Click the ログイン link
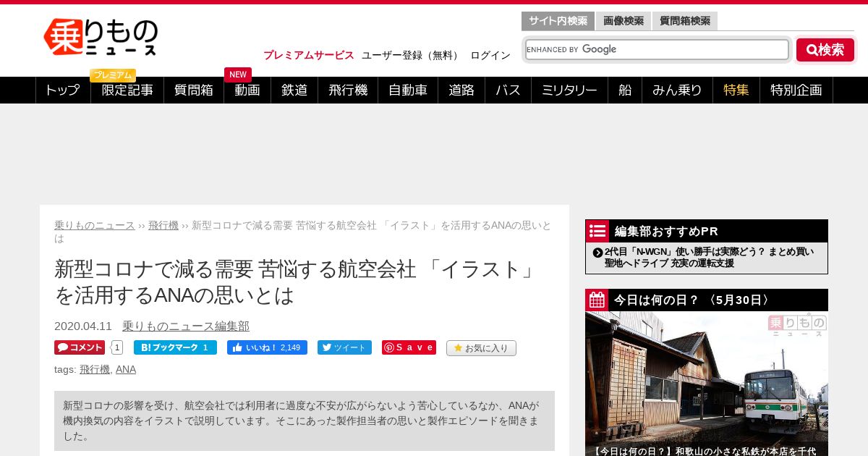 pos(490,55)
